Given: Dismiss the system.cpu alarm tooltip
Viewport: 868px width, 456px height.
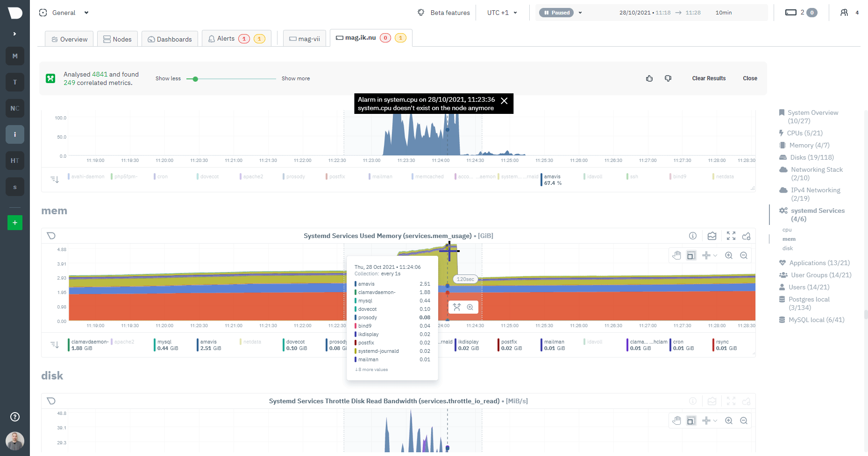Looking at the screenshot, I should (x=504, y=101).
